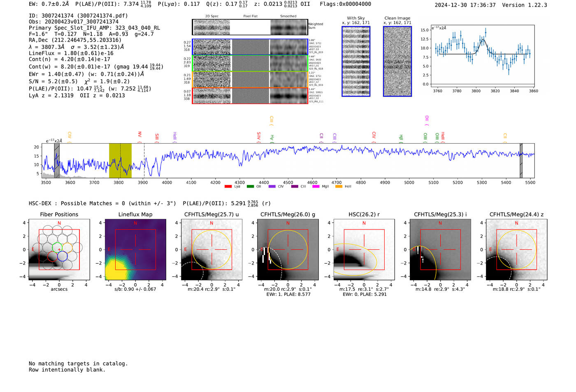Click the Hβ line marker
The width and height of the screenshot is (576, 392).
401,139
